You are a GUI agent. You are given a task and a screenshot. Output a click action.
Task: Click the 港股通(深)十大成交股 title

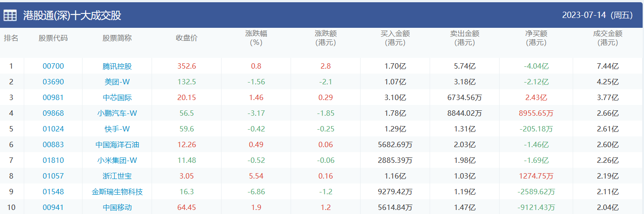tap(72, 16)
